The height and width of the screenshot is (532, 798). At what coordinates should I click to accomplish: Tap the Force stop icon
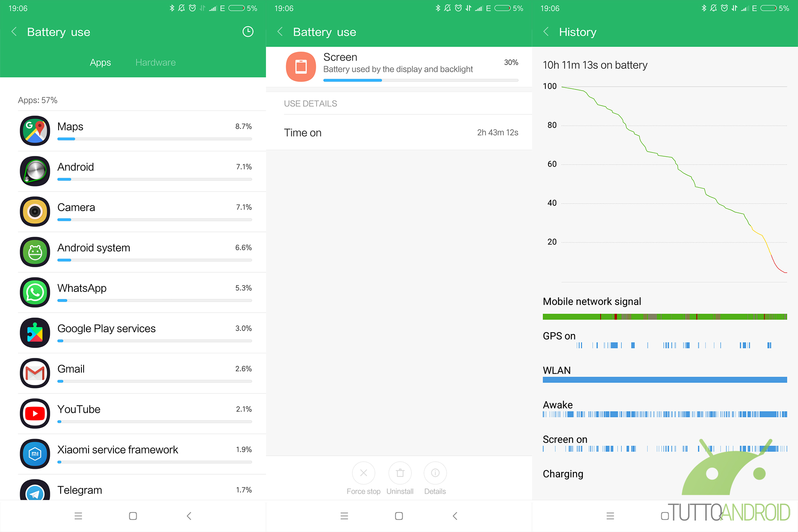pyautogui.click(x=364, y=473)
